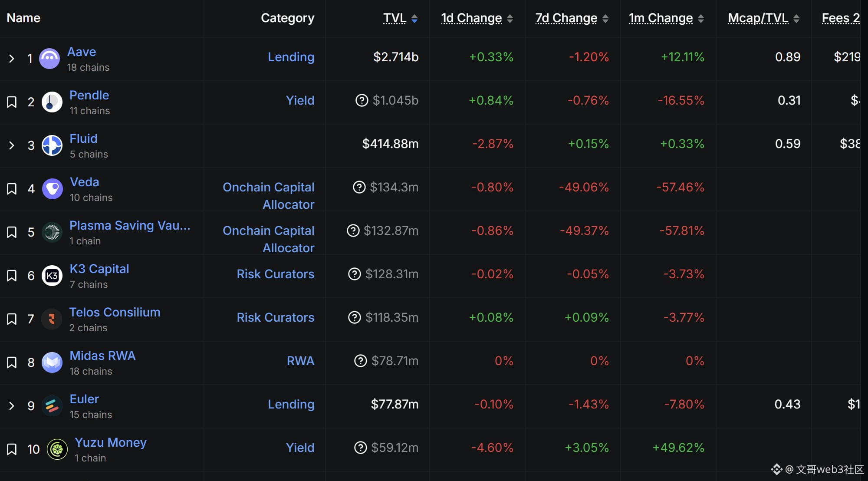Click the Euler logo icon
This screenshot has height=481, width=868.
coord(52,406)
